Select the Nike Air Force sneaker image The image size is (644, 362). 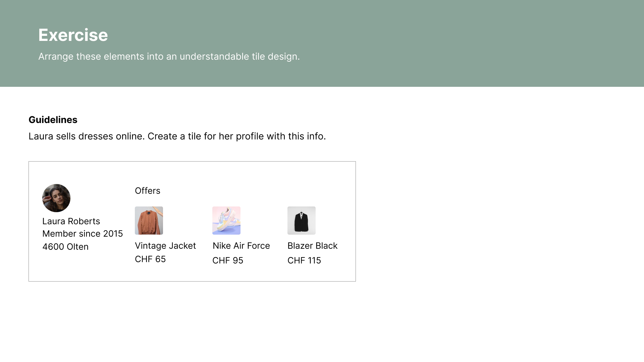coord(226,221)
